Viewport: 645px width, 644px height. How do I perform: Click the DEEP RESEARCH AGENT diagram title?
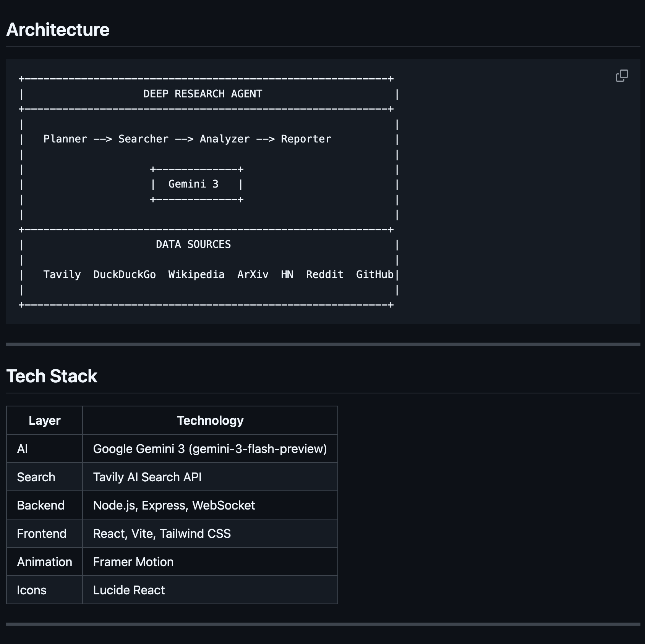[203, 94]
